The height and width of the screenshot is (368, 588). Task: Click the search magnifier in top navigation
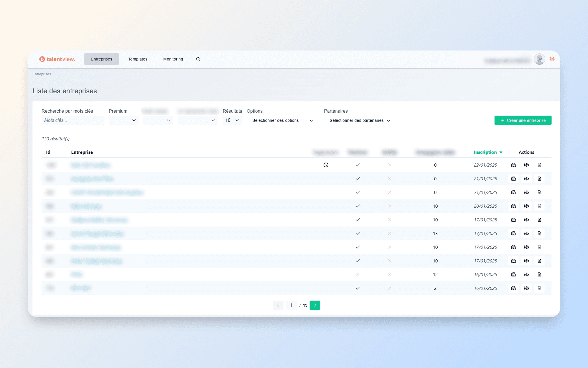(x=198, y=59)
